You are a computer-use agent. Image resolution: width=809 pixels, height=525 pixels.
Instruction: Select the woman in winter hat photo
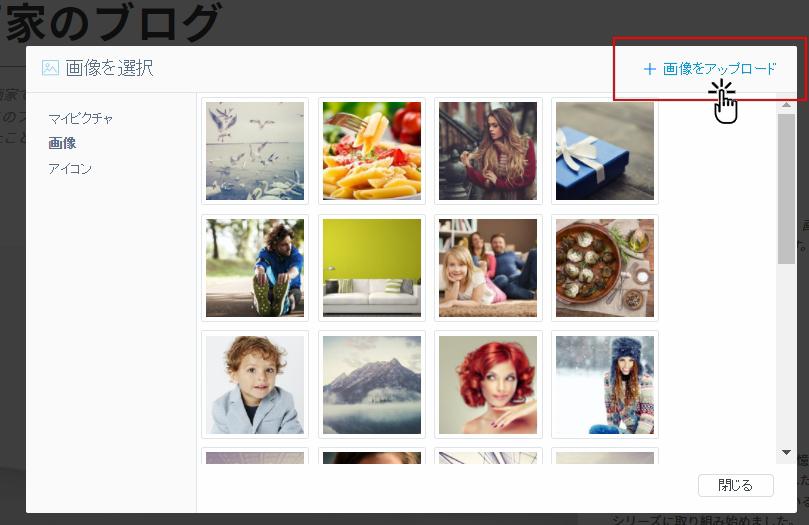[605, 385]
